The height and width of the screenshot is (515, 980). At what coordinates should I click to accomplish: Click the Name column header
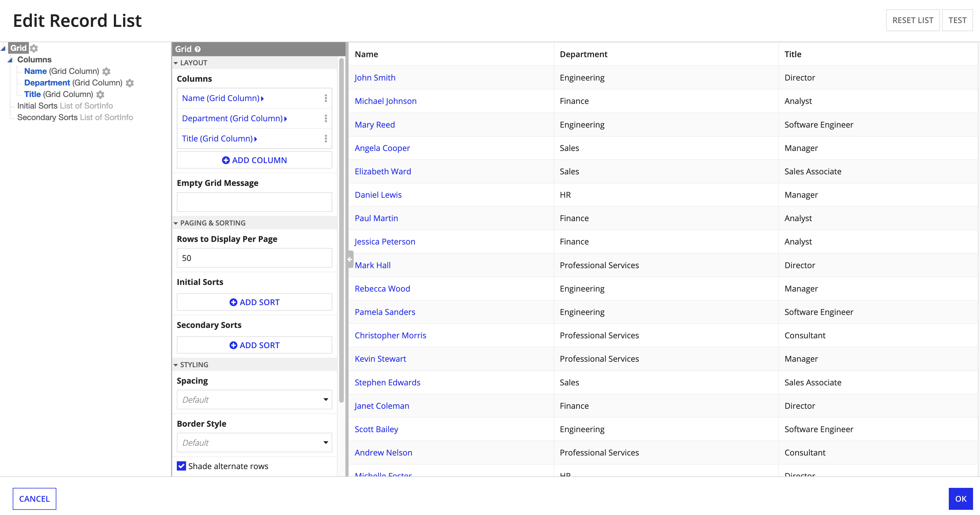pyautogui.click(x=366, y=54)
